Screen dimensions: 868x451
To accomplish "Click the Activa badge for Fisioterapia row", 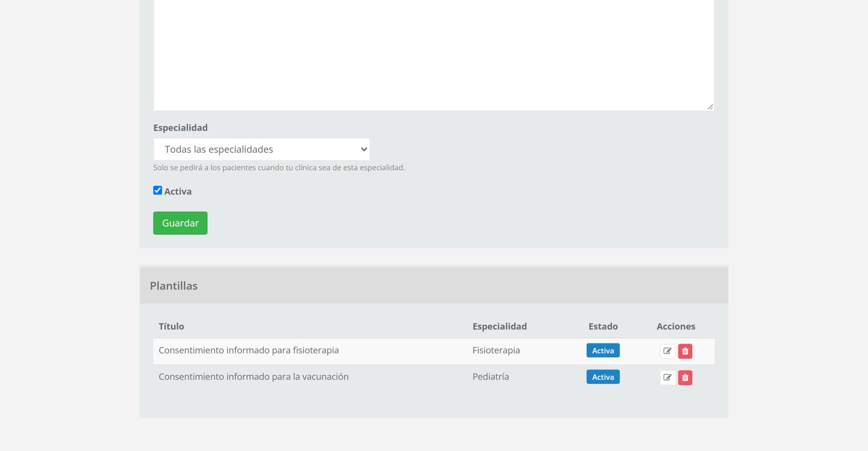I will point(603,351).
